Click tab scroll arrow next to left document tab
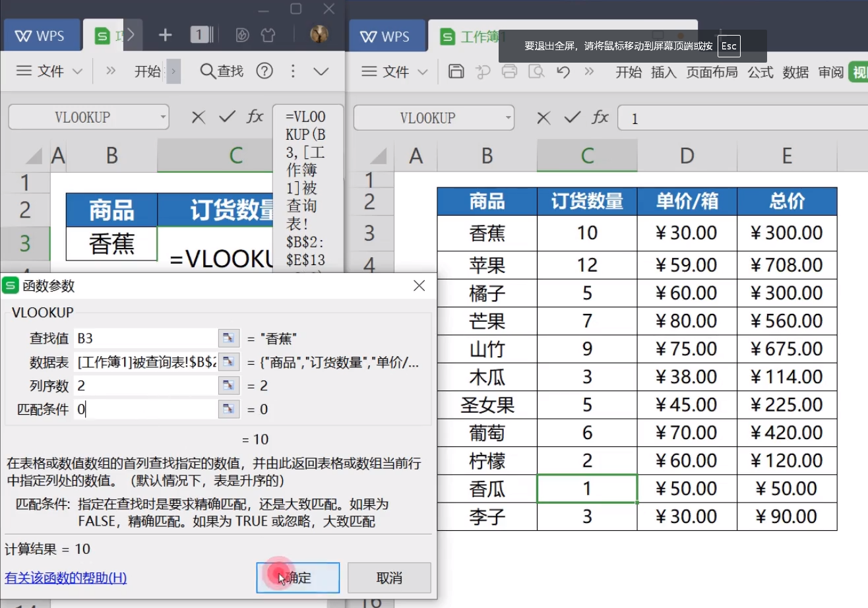Viewport: 868px width, 608px height. [131, 36]
